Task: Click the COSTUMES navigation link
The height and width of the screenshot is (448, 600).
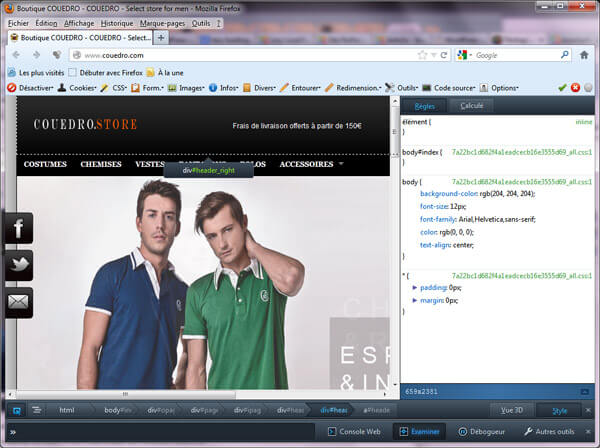Action: pyautogui.click(x=45, y=164)
